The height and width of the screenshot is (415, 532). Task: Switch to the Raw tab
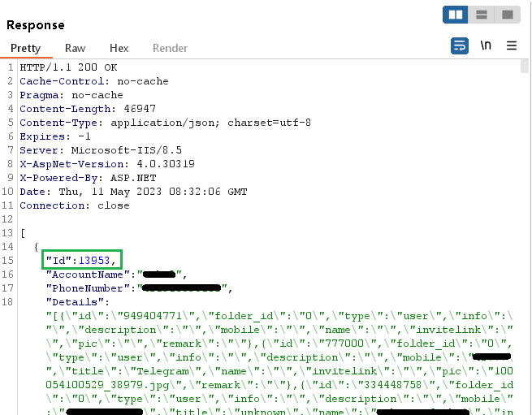pyautogui.click(x=75, y=48)
